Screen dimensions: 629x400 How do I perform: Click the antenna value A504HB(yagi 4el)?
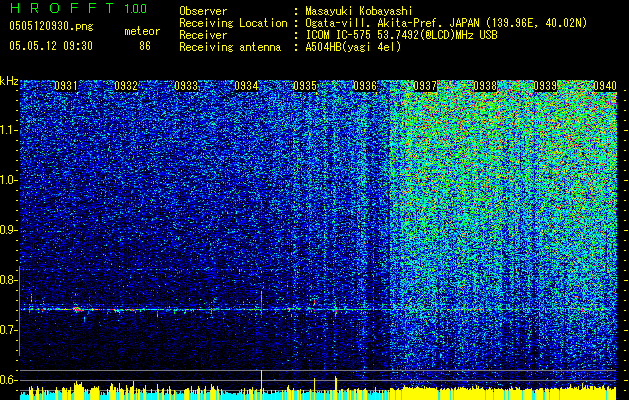(x=353, y=47)
